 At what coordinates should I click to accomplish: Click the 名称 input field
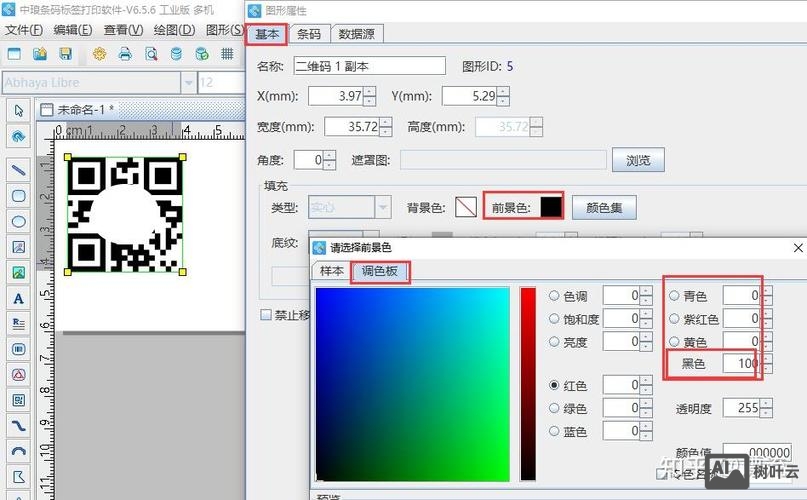click(370, 66)
